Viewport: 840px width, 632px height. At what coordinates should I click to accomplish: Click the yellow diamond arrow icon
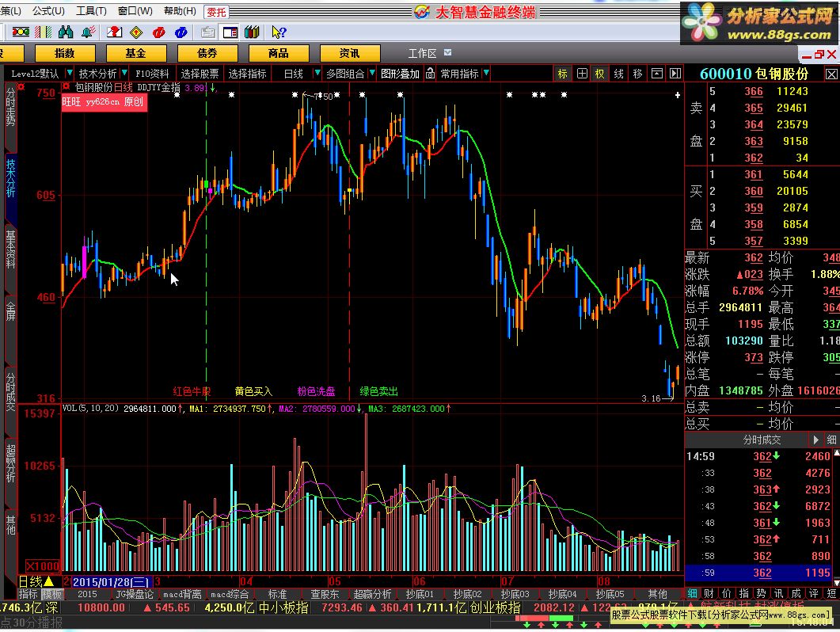click(137, 32)
